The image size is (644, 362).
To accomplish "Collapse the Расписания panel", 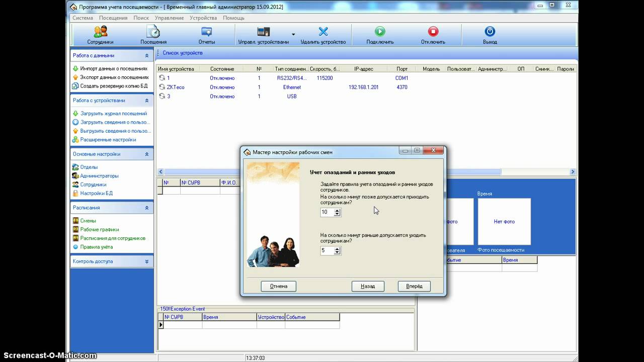I will (x=147, y=208).
